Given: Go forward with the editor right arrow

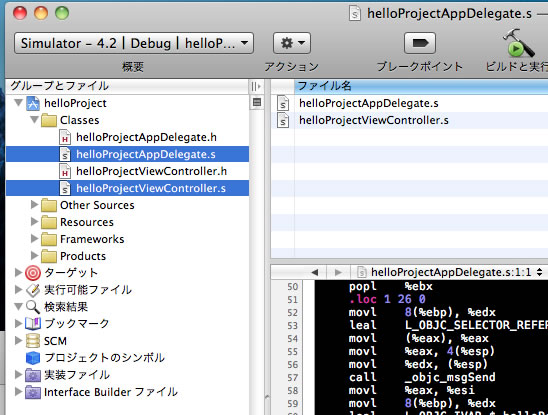Looking at the screenshot, I should click(338, 272).
